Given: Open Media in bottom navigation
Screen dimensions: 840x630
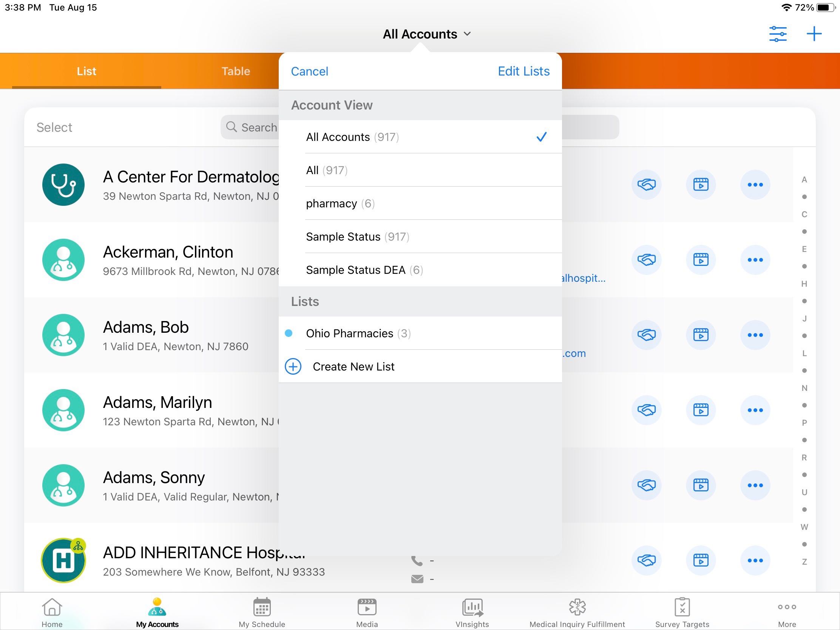Looking at the screenshot, I should [x=367, y=612].
